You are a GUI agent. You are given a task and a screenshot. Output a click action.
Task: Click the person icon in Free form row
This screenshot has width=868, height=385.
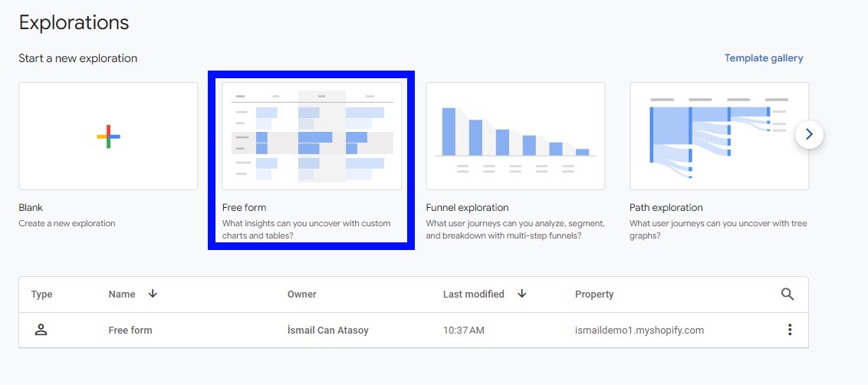[41, 330]
